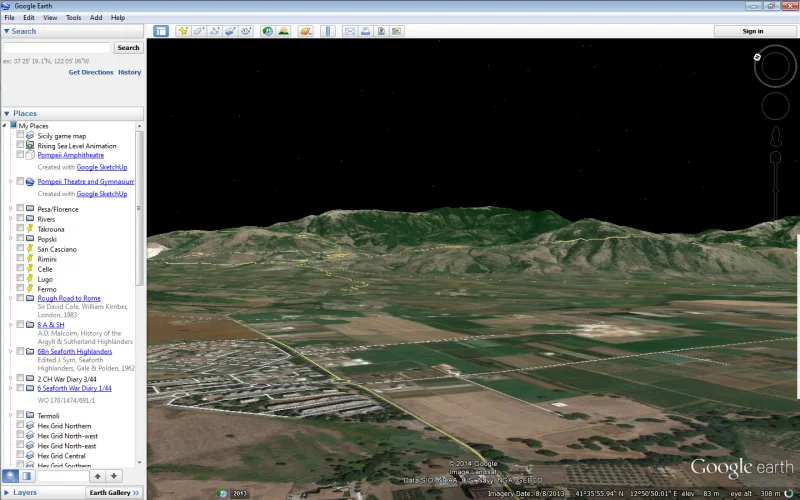The height and width of the screenshot is (500, 800).
Task: Click the email envelope toolbar icon
Action: coord(349,31)
